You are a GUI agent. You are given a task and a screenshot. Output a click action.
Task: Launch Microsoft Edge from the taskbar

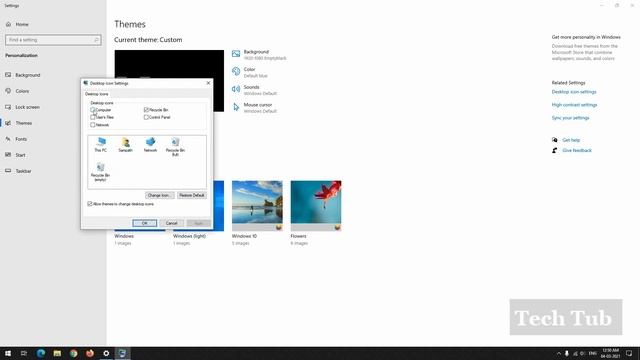point(41,353)
